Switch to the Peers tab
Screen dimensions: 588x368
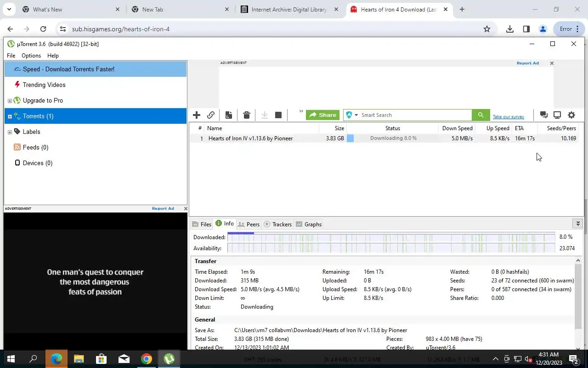249,224
